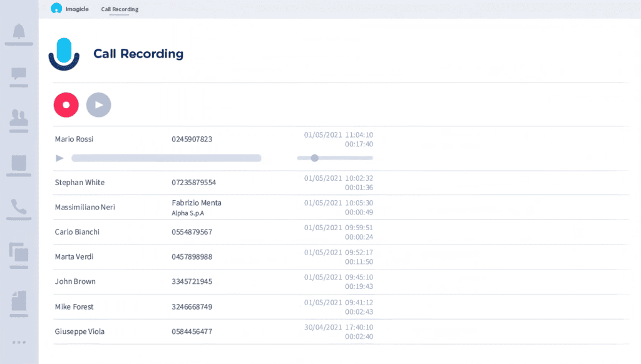This screenshot has height=364, width=641.
Task: Toggle recording with the red record button
Action: tap(66, 104)
